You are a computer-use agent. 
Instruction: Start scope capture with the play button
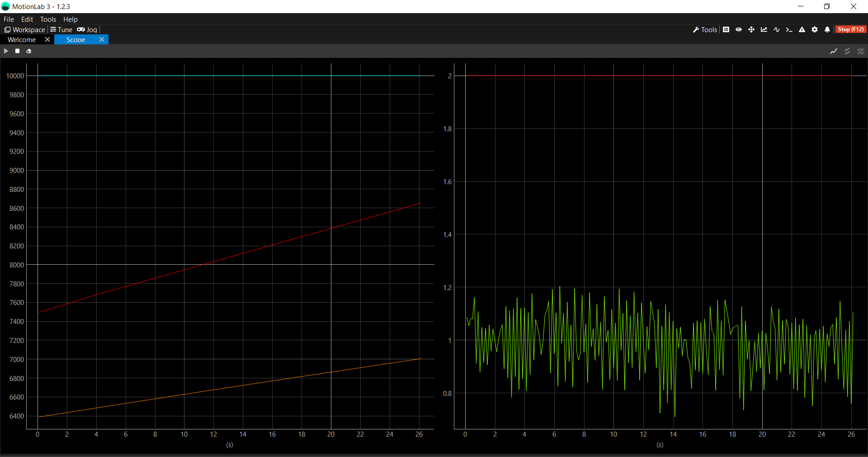6,51
